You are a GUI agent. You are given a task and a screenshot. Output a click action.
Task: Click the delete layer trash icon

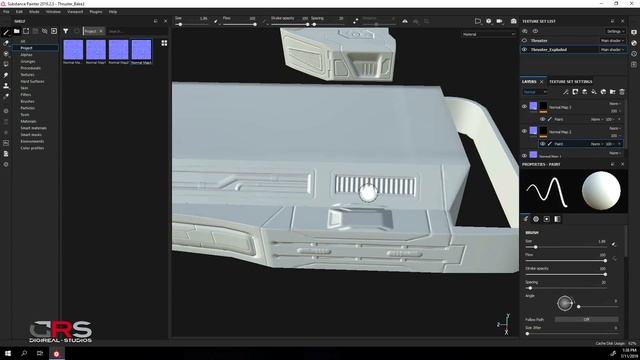tap(622, 92)
